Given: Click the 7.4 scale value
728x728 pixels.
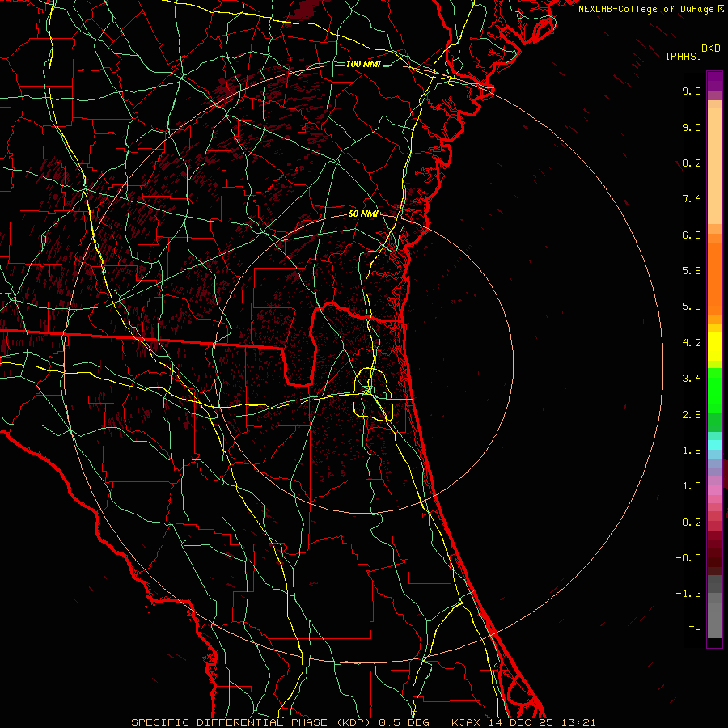Looking at the screenshot, I should coord(692,199).
